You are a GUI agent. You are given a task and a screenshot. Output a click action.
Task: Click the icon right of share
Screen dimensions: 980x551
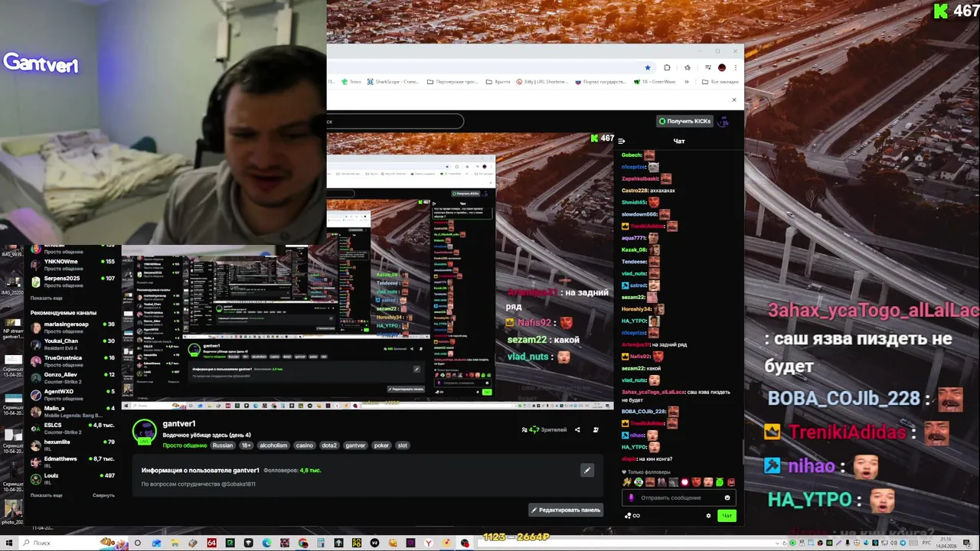[596, 430]
